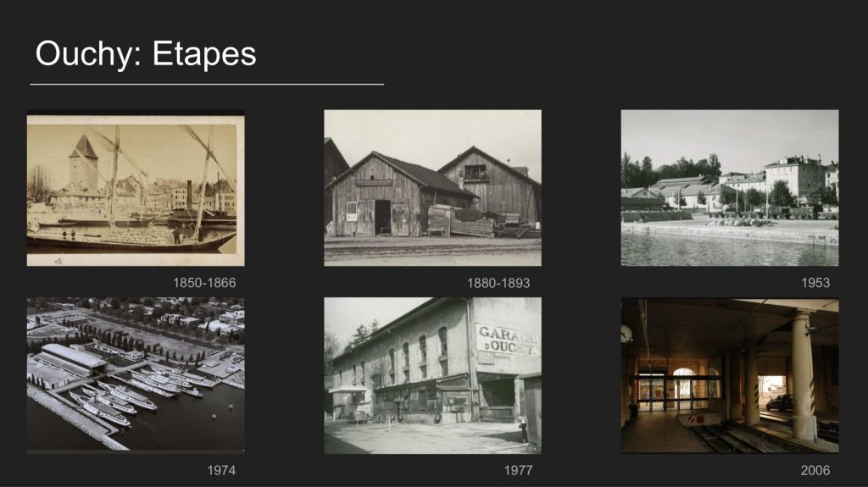Click the stacked lumber beside the barn
The width and height of the screenshot is (868, 487).
pos(460,223)
